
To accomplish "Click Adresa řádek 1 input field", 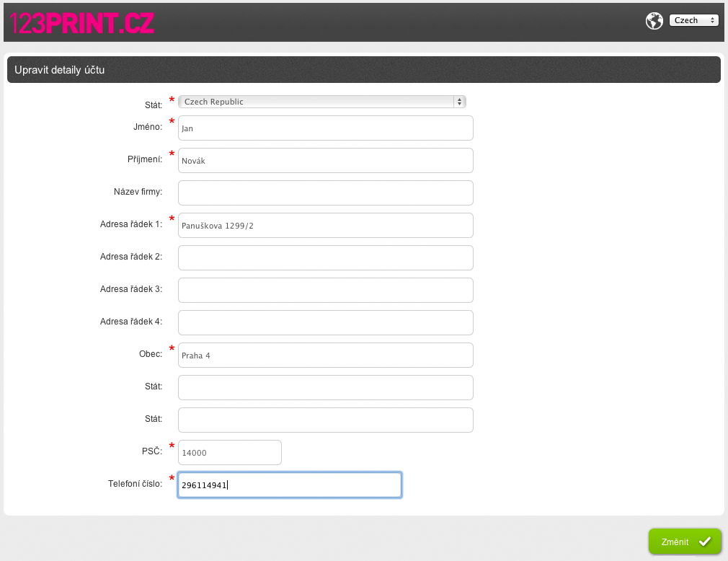I will 325,226.
